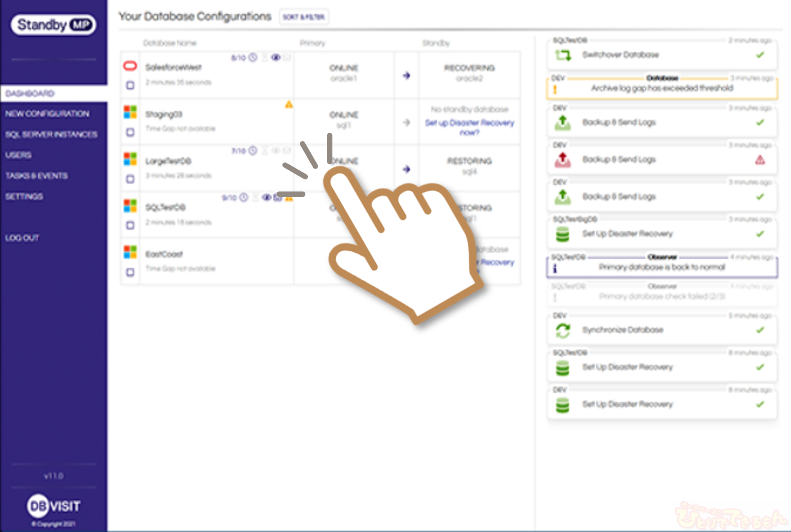Click the Oracle icon beside SalesforceWest
The height and width of the screenshot is (532, 791).
(x=130, y=66)
